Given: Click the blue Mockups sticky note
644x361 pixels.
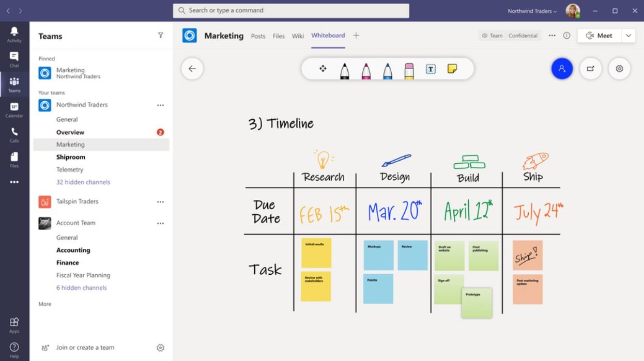Looking at the screenshot, I should click(378, 255).
